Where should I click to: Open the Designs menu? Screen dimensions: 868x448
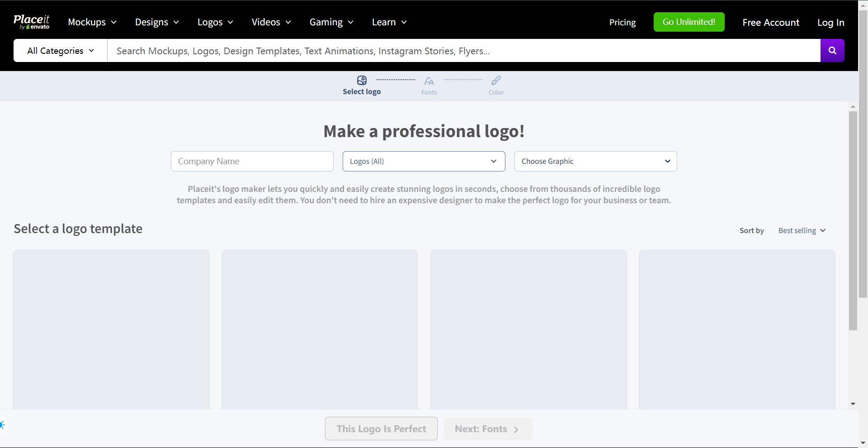point(157,22)
